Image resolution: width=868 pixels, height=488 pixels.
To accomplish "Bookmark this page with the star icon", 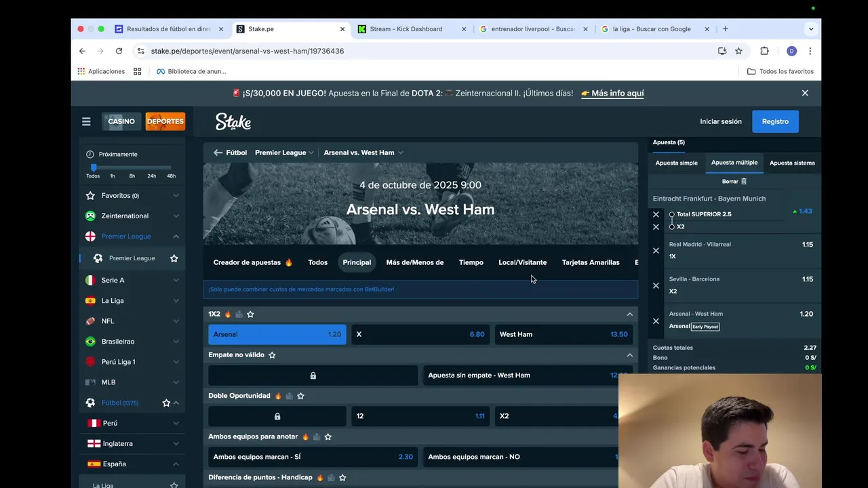I will pyautogui.click(x=738, y=51).
